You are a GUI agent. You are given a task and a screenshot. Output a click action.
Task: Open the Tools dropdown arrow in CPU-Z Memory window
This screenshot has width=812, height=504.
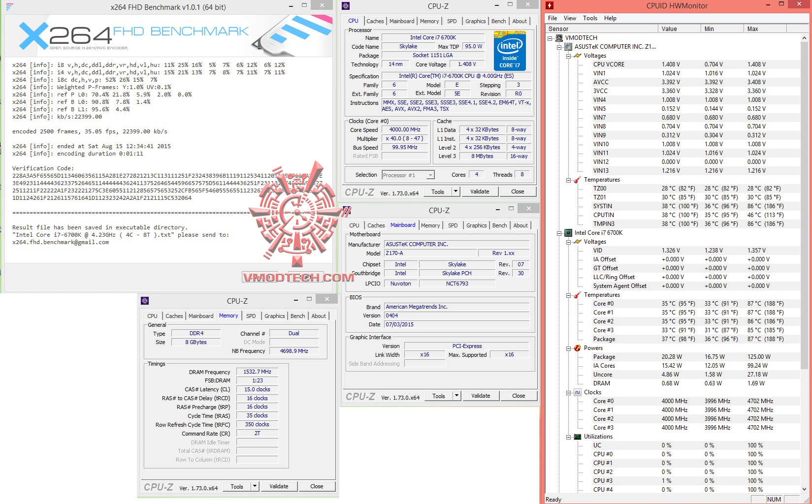pos(255,486)
